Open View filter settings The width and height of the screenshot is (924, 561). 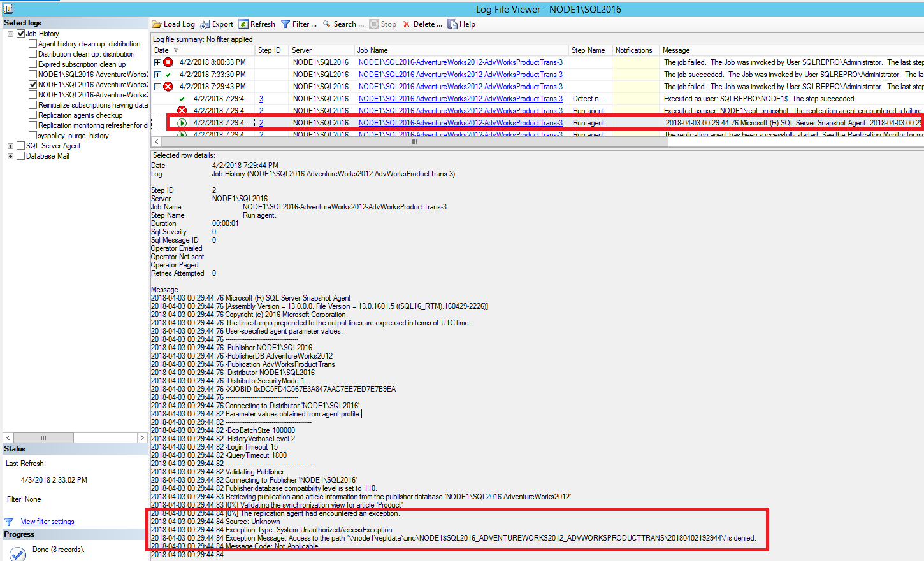48,521
